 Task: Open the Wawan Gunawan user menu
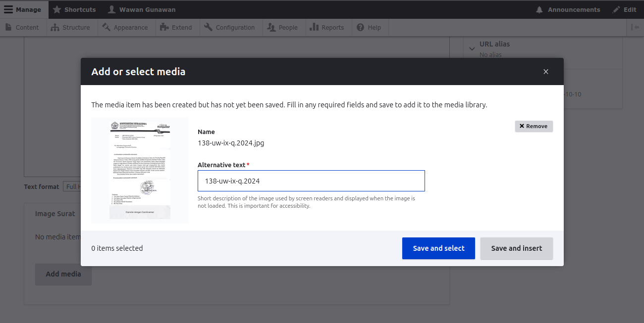tap(142, 9)
